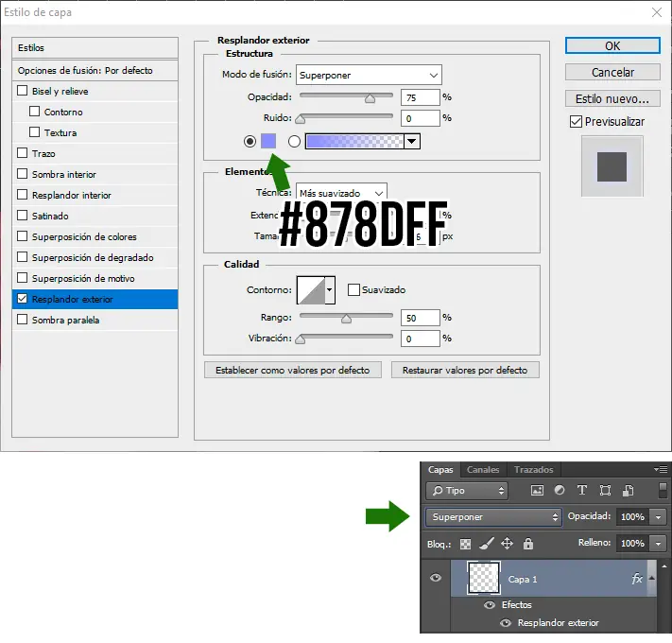672x643 pixels.
Task: Open Modo de fusión Superponer dropdown
Action: [369, 75]
